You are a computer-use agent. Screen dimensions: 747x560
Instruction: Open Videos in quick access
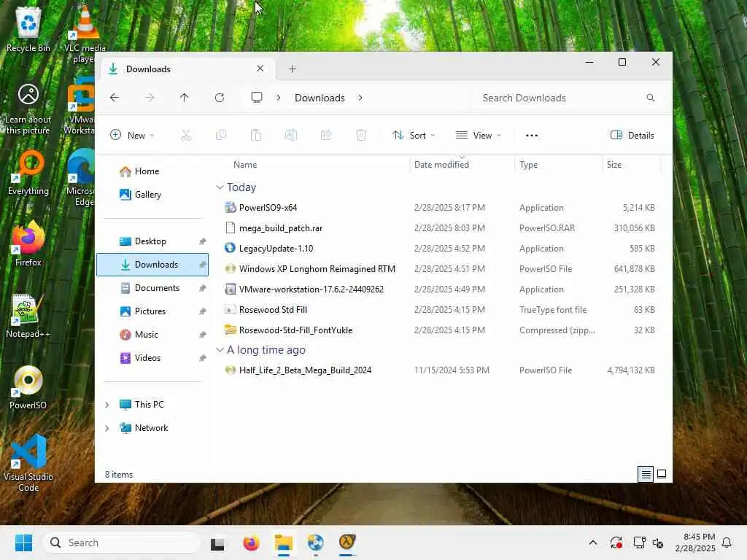[152, 358]
